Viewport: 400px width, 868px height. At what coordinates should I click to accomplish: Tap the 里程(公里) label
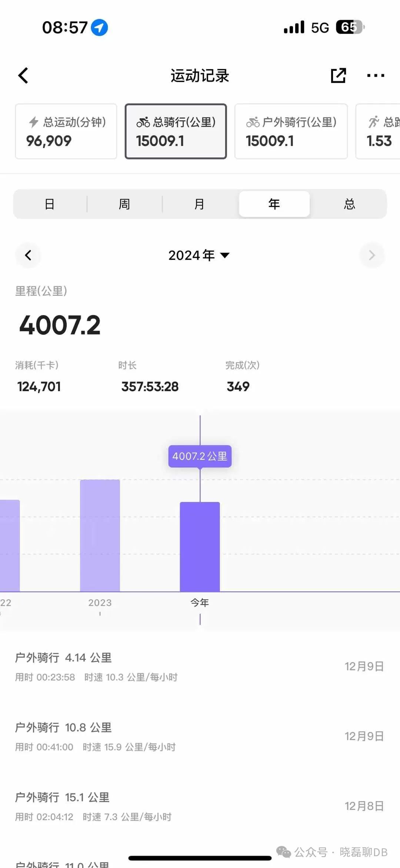point(41,291)
